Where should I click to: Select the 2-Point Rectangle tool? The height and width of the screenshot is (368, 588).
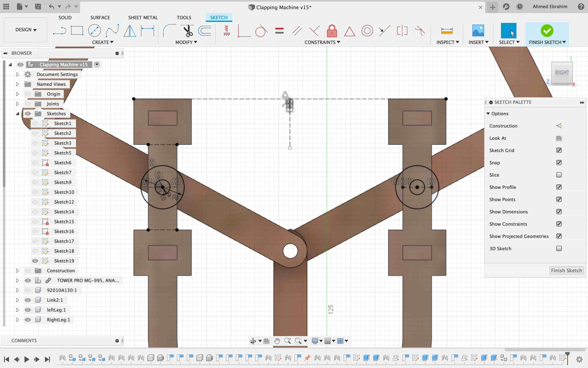point(77,31)
